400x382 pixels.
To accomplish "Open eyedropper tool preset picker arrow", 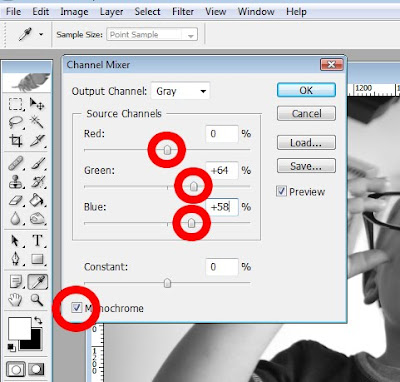I will [41, 34].
